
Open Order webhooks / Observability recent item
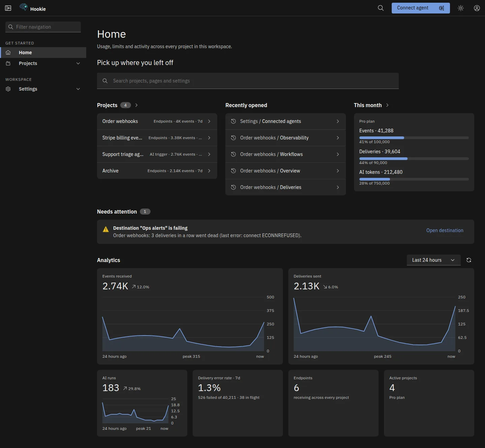pos(286,138)
